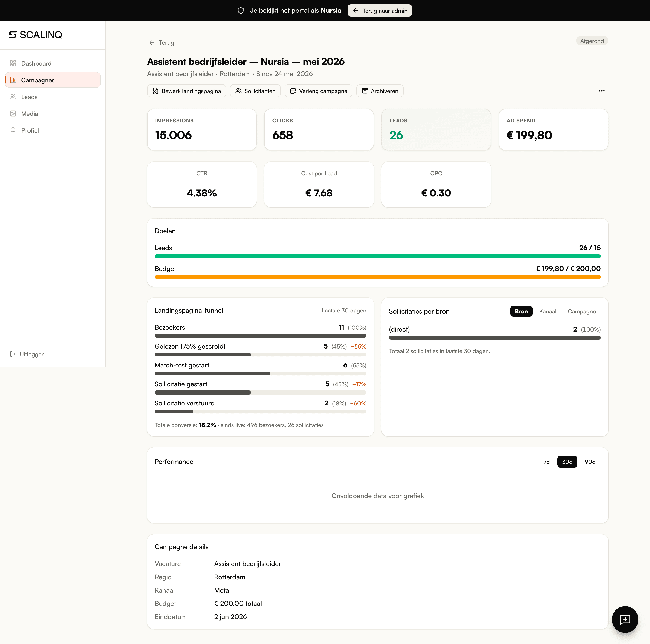
Task: Click the Regio value 'Rotterdam'
Action: coord(230,577)
